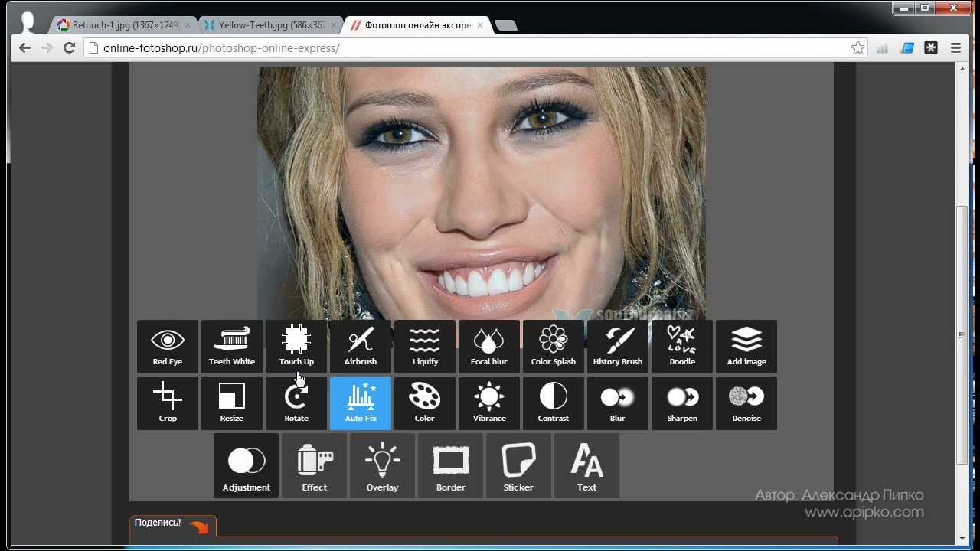Screen dimensions: 980x551
Task: Open the Doodle tool
Action: [x=682, y=347]
